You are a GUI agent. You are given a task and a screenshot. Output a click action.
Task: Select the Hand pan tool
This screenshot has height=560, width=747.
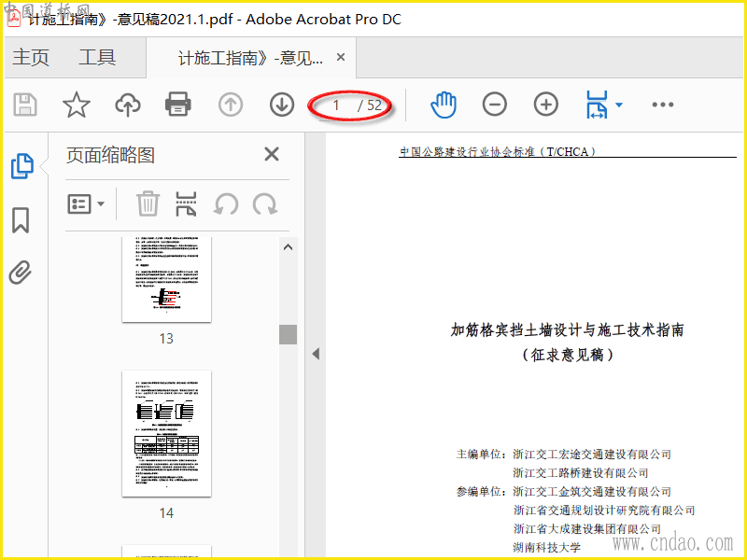click(x=444, y=105)
